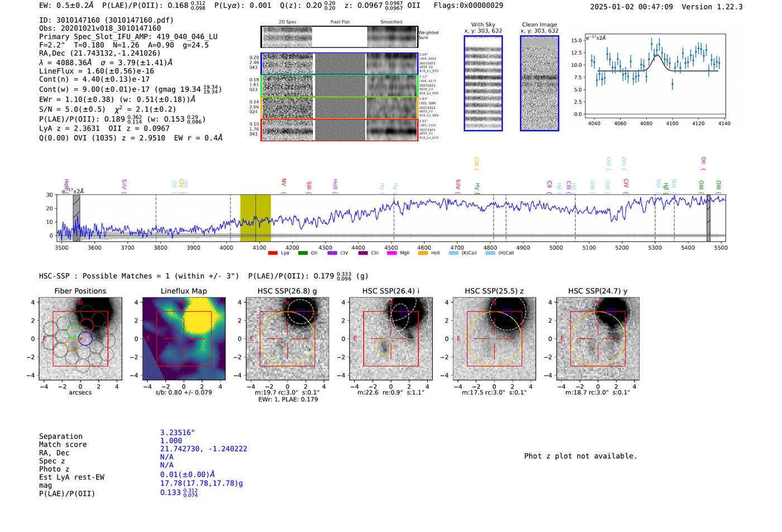Click the "Phot z plot not available." message
Viewport: 782px width, 532px height.
[580, 456]
